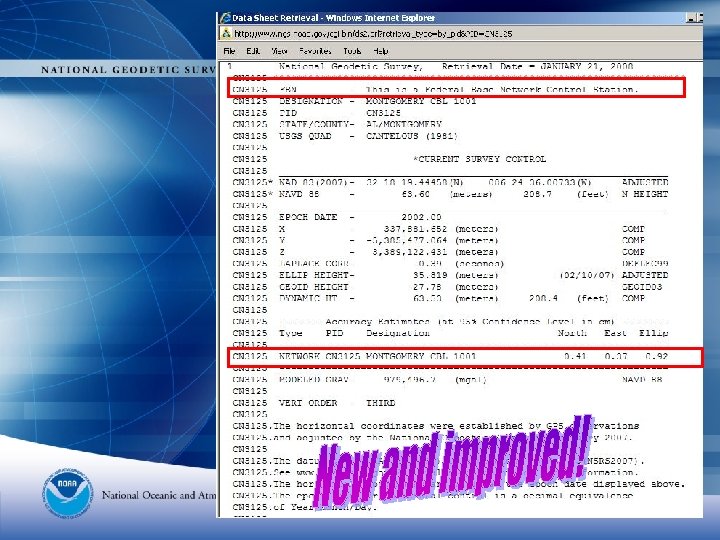Viewport: 720px width, 540px height.
Task: Click the 'North' column header
Action: click(x=572, y=333)
